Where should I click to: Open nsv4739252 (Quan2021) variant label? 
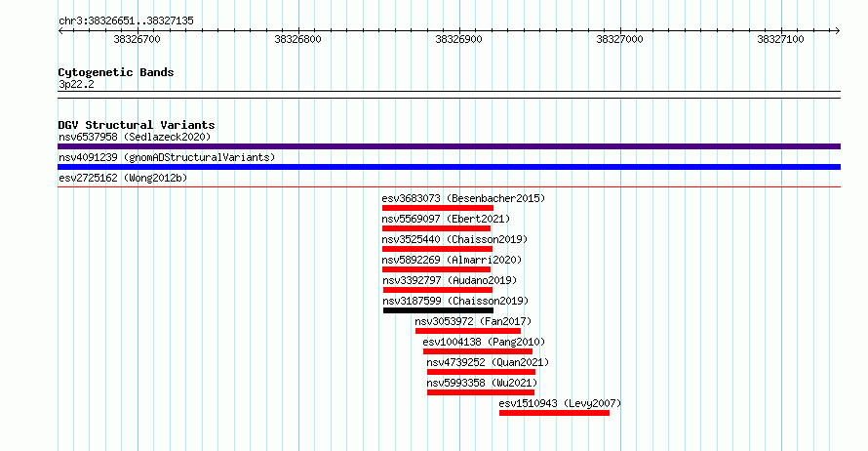[x=488, y=362]
